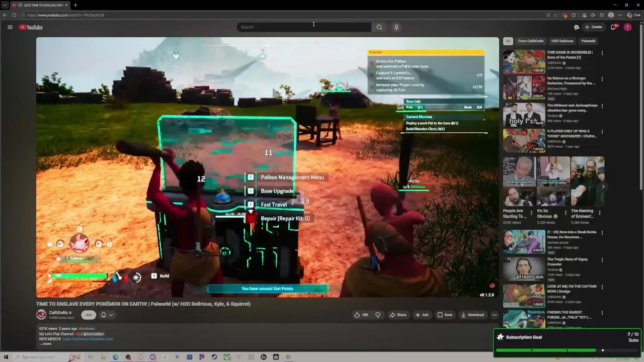644x362 pixels.
Task: Open the Edge settings and more menu
Action: pyautogui.click(x=620, y=15)
